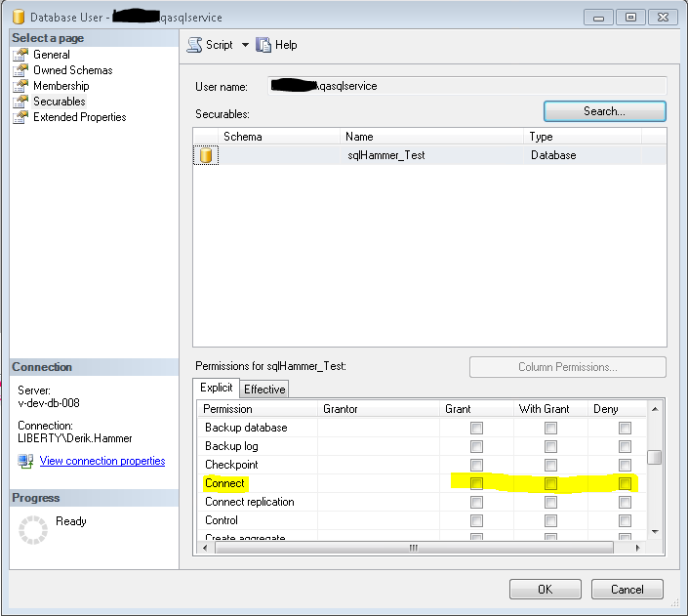This screenshot has height=616, width=688.
Task: Click the User name field
Action: click(466, 86)
